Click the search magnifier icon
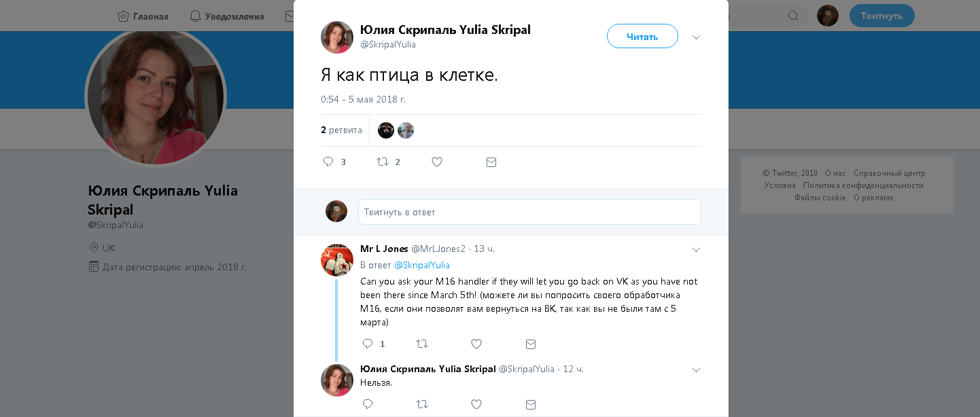Image resolution: width=980 pixels, height=417 pixels. point(792,16)
